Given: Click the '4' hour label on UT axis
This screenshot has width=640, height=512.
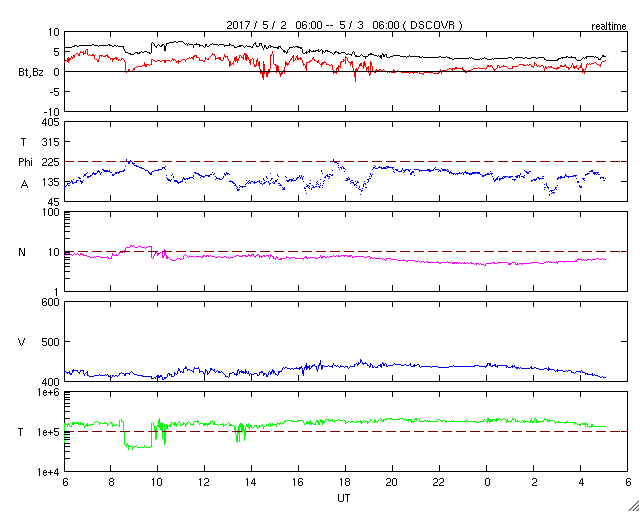Looking at the screenshot, I should 580,482.
